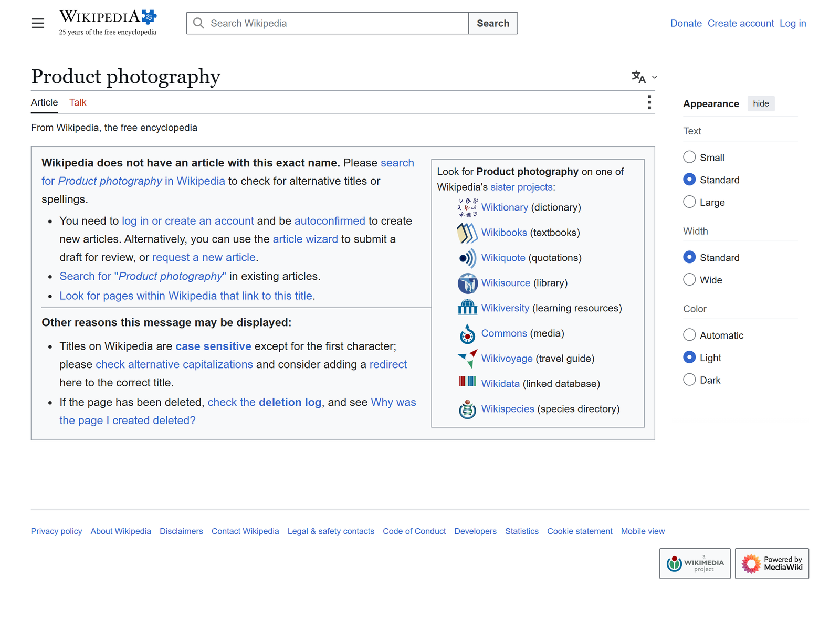This screenshot has height=630, width=840.
Task: Click check alternative capitalizations link
Action: (174, 365)
